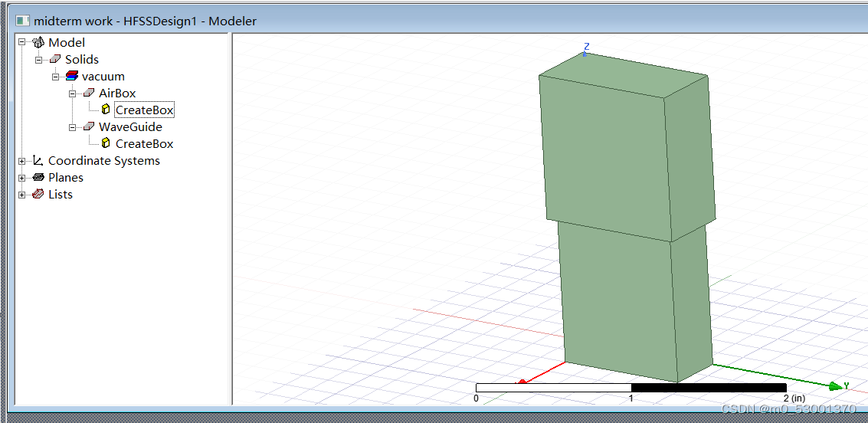Click the Z axis label in viewport
868x423 pixels.
click(x=587, y=47)
